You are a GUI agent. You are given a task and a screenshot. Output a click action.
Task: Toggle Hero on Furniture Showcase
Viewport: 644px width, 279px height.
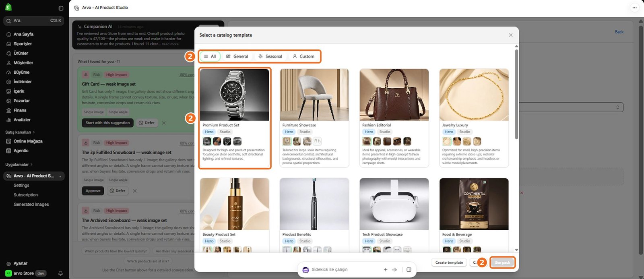[x=289, y=132]
